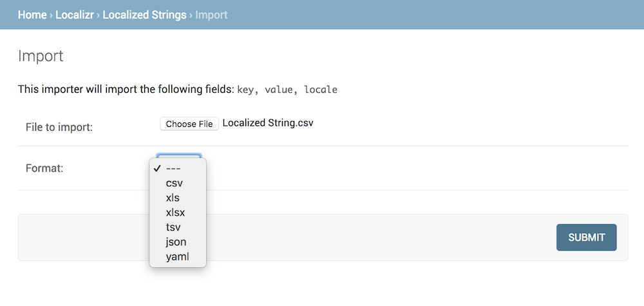
Task: Pick the xlsx format option
Action: click(175, 213)
